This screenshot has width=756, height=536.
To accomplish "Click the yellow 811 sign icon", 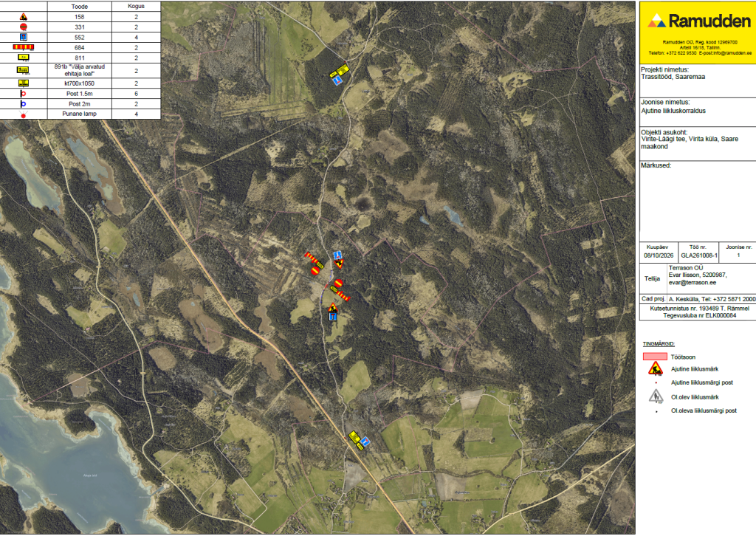I will (x=23, y=58).
